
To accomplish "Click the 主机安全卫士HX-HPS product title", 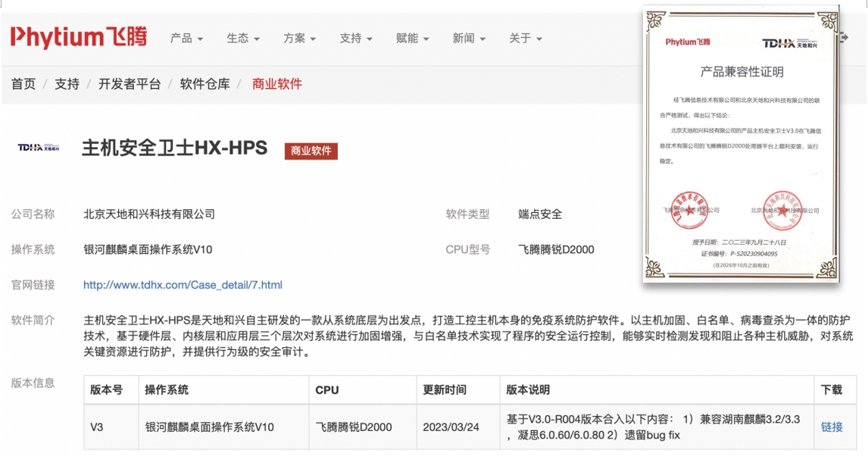I will (175, 149).
